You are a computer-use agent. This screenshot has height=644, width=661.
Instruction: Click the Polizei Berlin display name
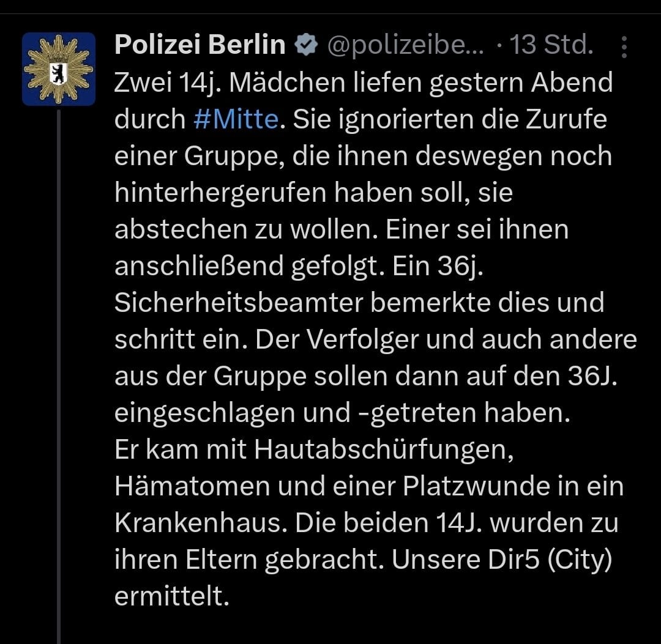[x=200, y=45]
